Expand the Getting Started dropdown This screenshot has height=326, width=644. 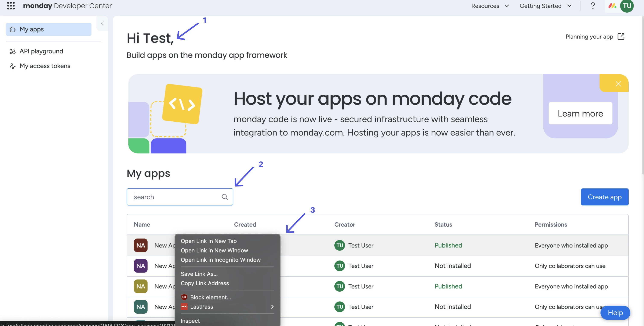tap(545, 6)
